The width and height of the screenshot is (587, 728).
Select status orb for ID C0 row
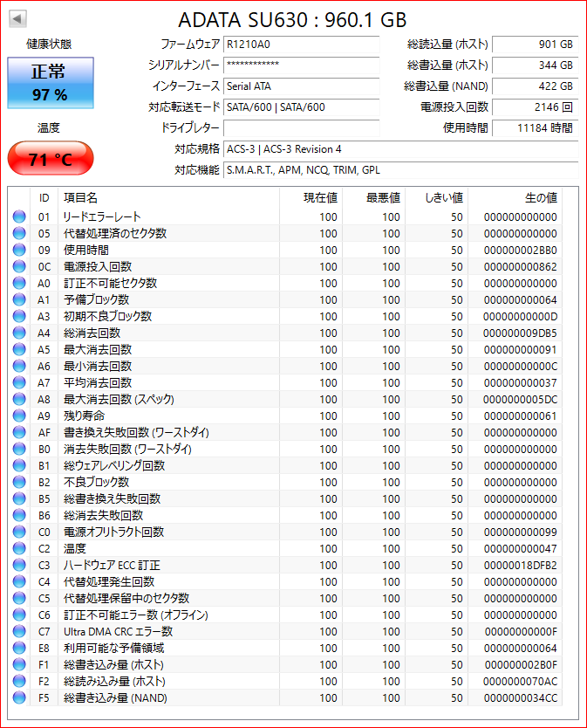(19, 532)
